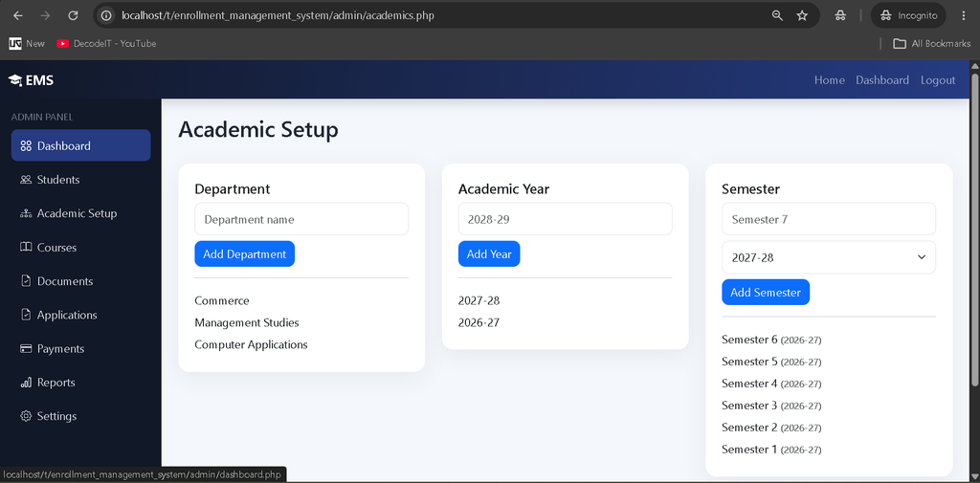Click the site information icon in address bar

106,15
